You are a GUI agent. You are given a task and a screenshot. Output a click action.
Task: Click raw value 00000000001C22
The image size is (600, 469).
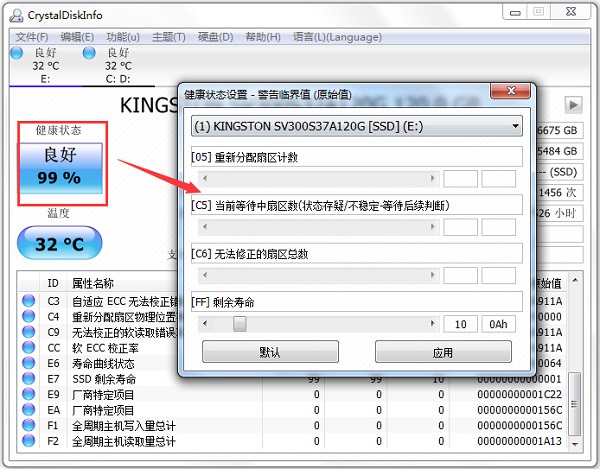(x=520, y=394)
